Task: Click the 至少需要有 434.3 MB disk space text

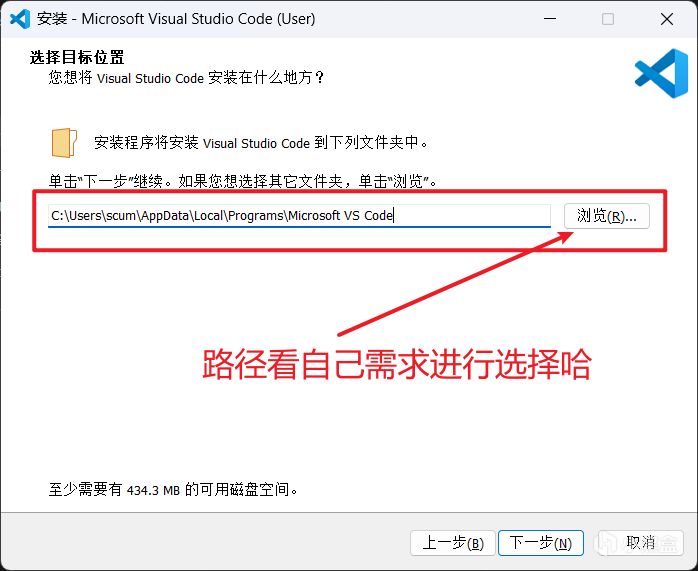Action: tap(173, 490)
